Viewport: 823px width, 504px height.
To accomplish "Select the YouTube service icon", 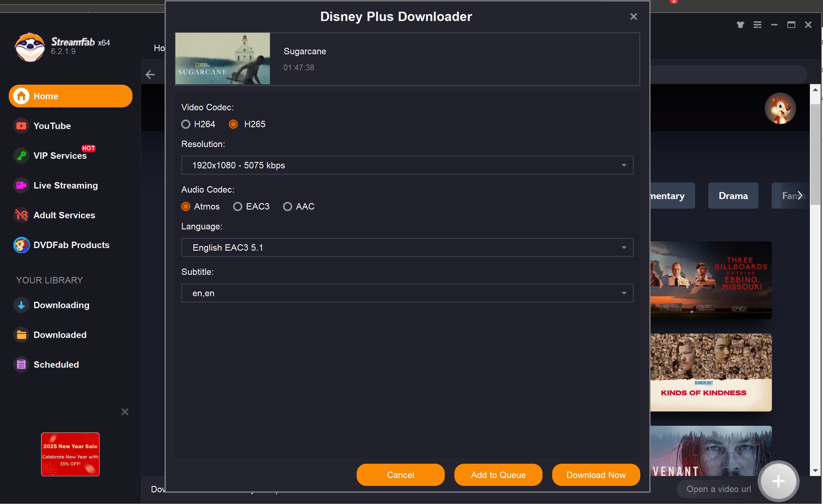I will pos(20,126).
